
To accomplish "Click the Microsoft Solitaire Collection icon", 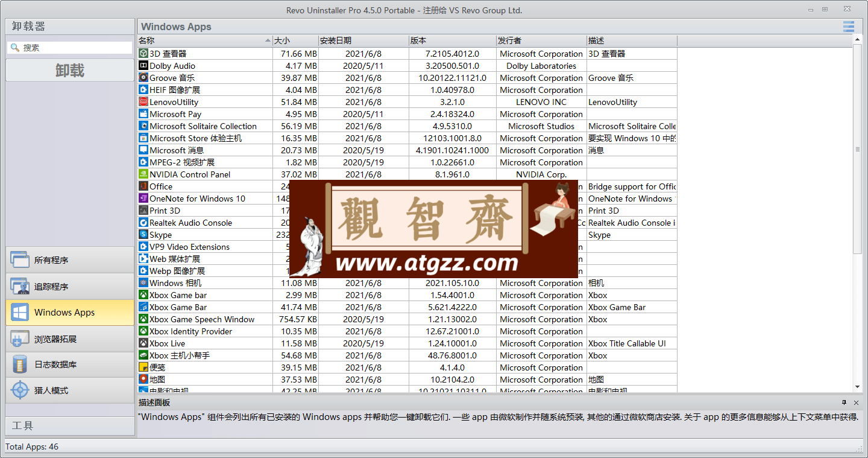I will click(x=143, y=126).
